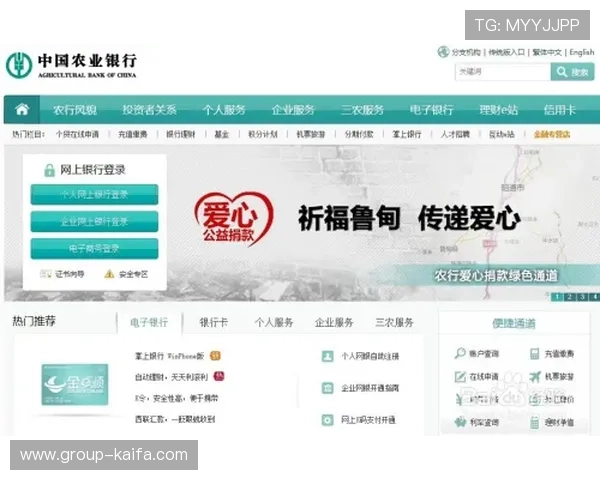
Task: Go to banner slide 2
Action: pos(570,297)
